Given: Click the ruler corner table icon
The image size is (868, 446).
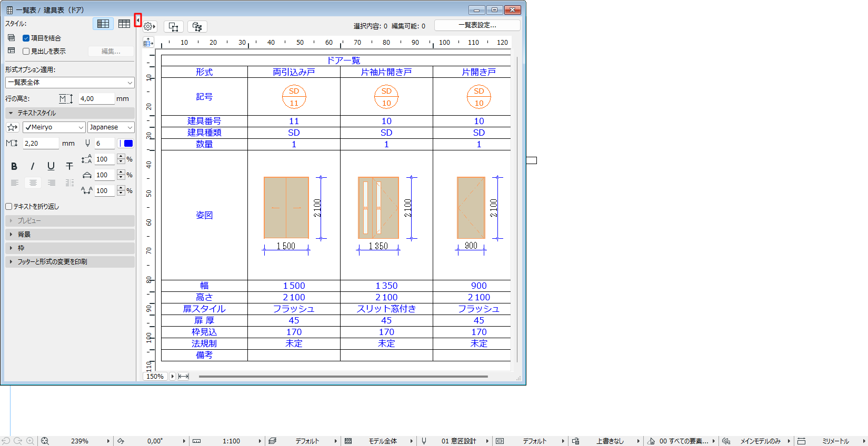Looking at the screenshot, I should coord(148,43).
